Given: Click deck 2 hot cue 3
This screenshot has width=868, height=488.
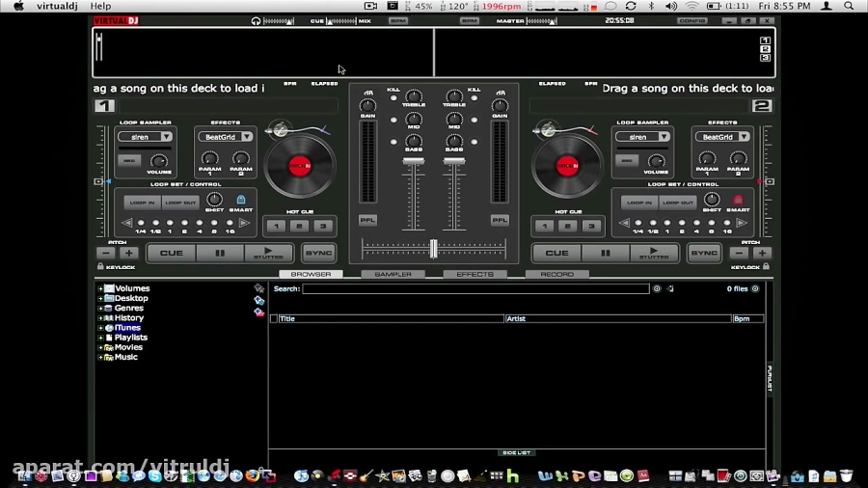Looking at the screenshot, I should [591, 227].
